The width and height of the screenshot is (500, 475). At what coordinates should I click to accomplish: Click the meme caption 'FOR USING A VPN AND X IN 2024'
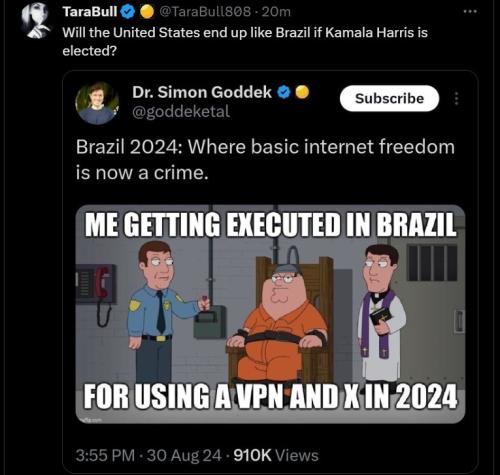coord(270,396)
